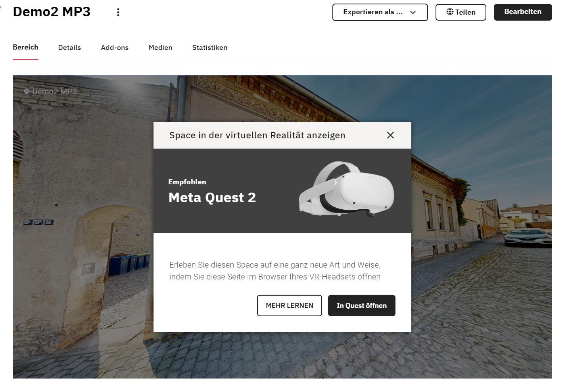
Task: Click the Meta Quest 2 heading
Action: click(212, 197)
